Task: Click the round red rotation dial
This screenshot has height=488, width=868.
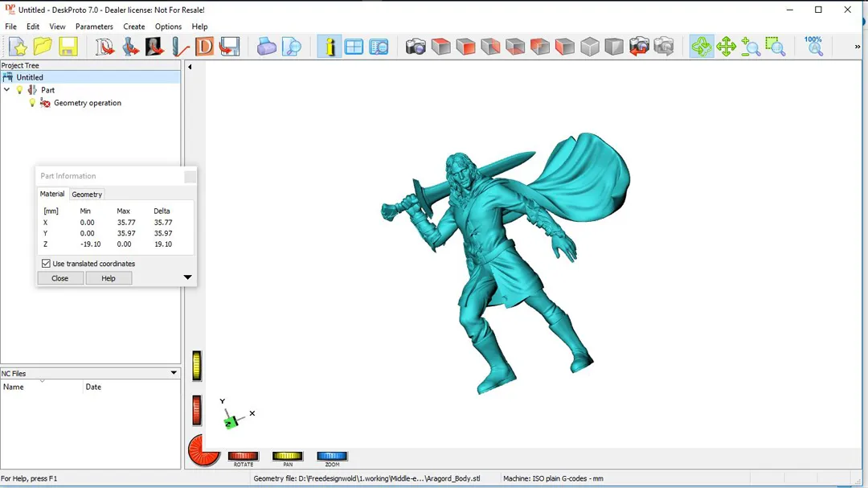Action: [204, 450]
